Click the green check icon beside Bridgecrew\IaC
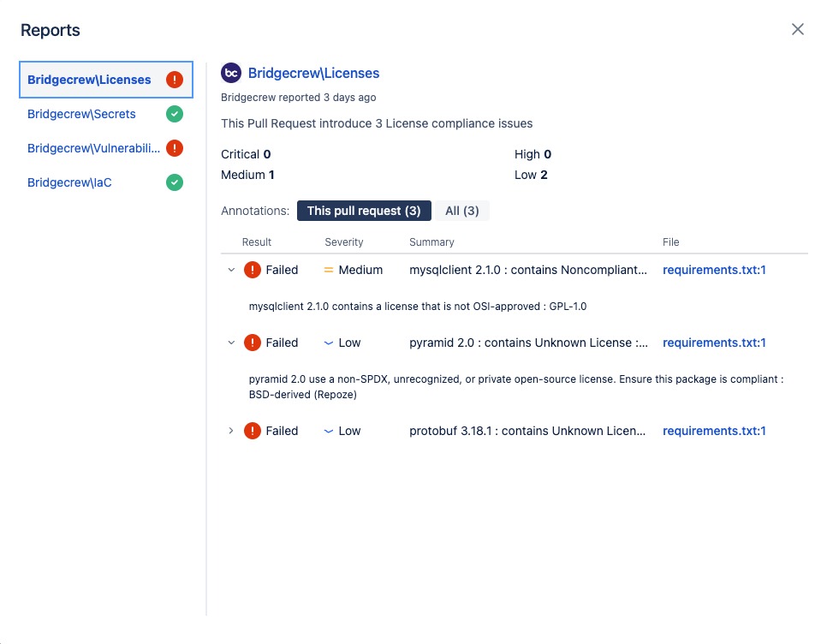The width and height of the screenshot is (827, 644). pyautogui.click(x=175, y=182)
